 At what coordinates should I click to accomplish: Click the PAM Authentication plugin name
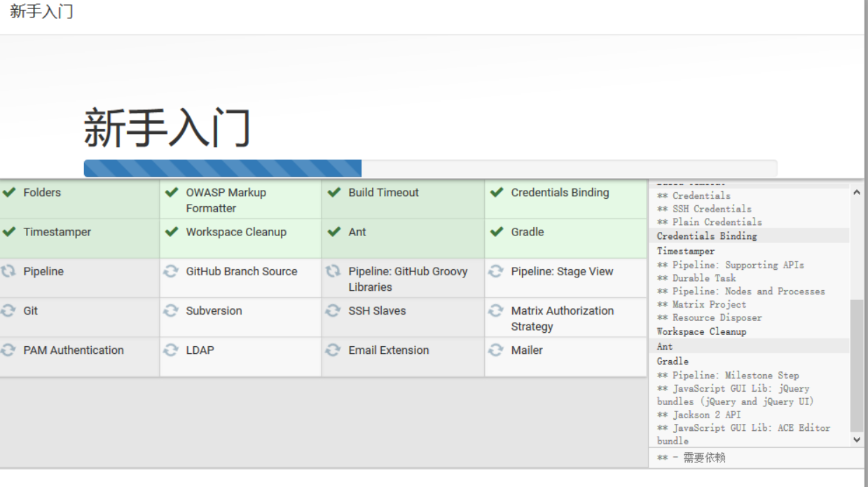click(74, 350)
